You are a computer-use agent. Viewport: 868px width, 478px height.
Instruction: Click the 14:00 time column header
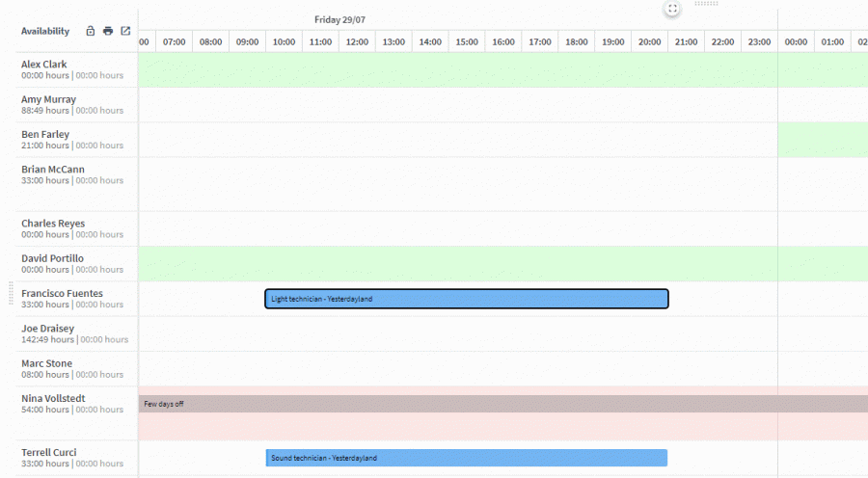(x=430, y=42)
